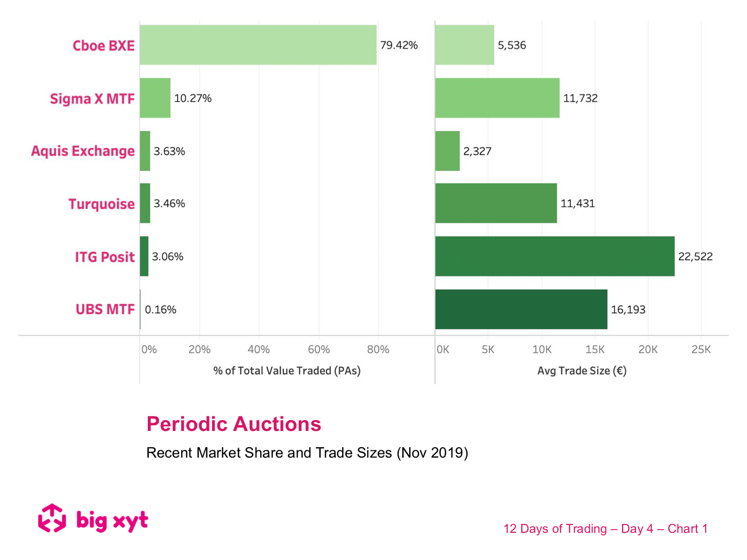Screen dimensions: 747x560
Task: Click the UBS MTF venue label
Action: click(x=105, y=309)
